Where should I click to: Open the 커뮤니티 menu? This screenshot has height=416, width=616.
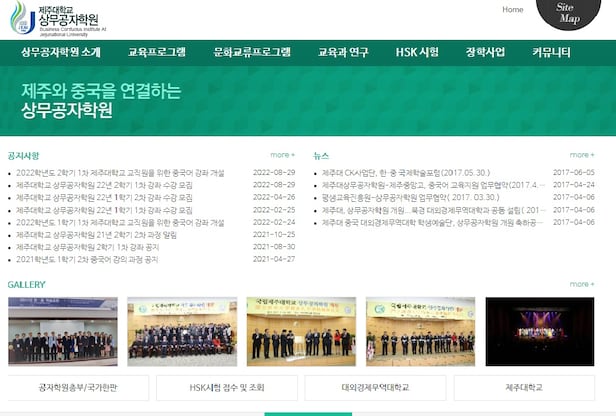tap(552, 52)
